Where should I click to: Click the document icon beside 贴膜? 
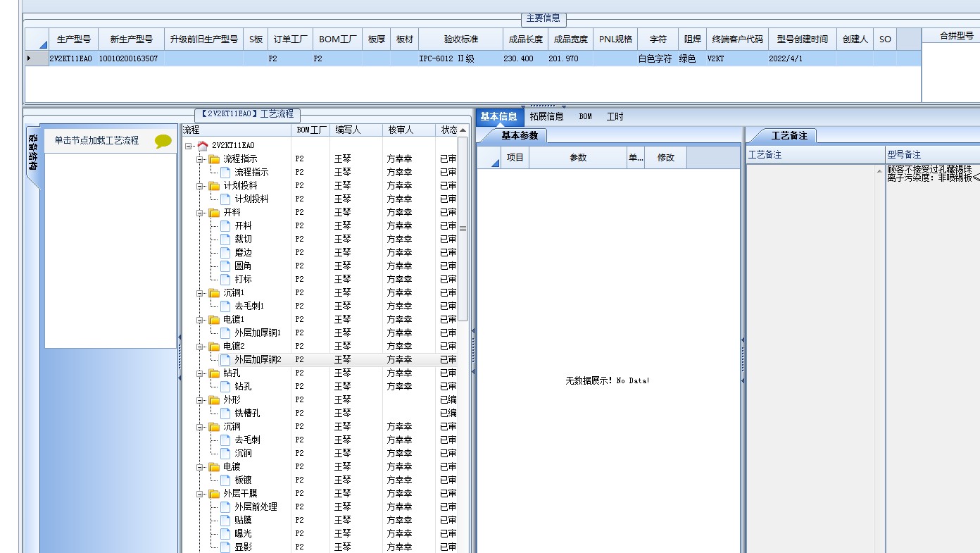click(225, 520)
